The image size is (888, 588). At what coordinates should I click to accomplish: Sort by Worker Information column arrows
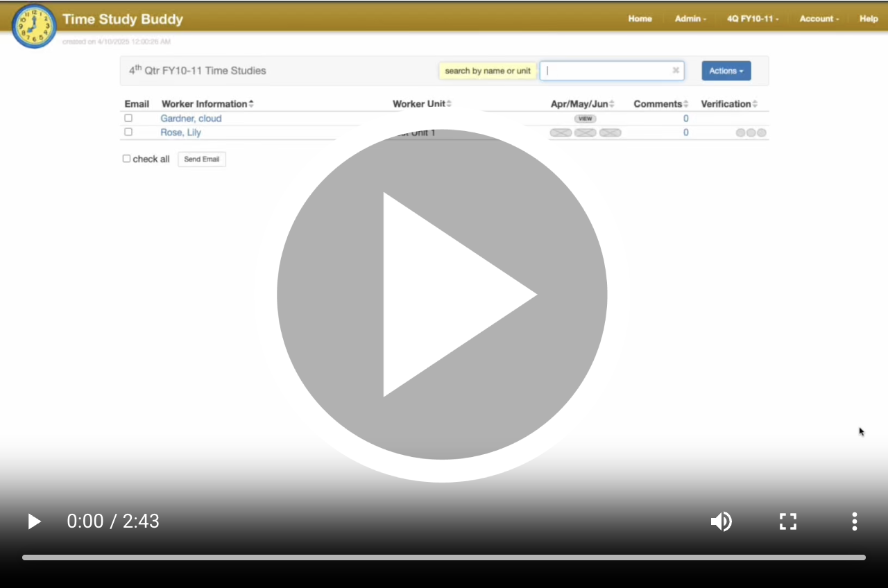[x=251, y=104]
